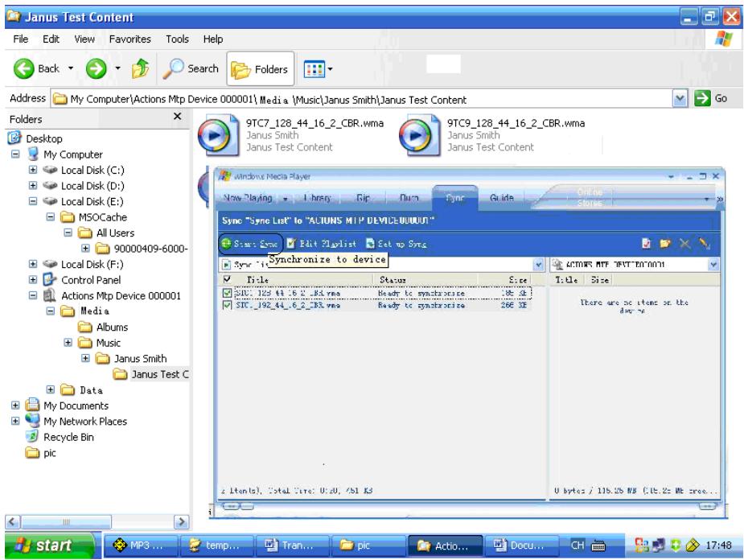Click the yellow folder icon in sync toolbar
The height and width of the screenshot is (560, 744).
[664, 244]
